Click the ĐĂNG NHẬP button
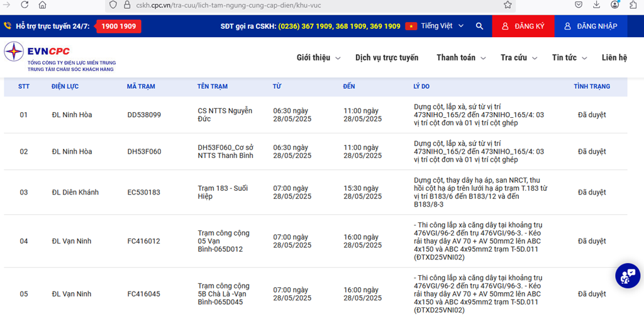The height and width of the screenshot is (318, 644). [591, 26]
